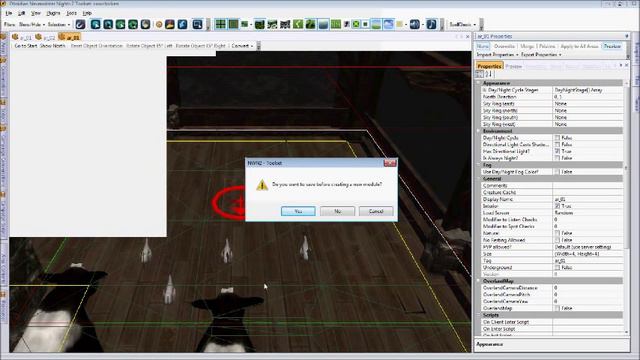Click the PVP allowed? value cell
Screen dimensions: 640x360
[x=588, y=247]
